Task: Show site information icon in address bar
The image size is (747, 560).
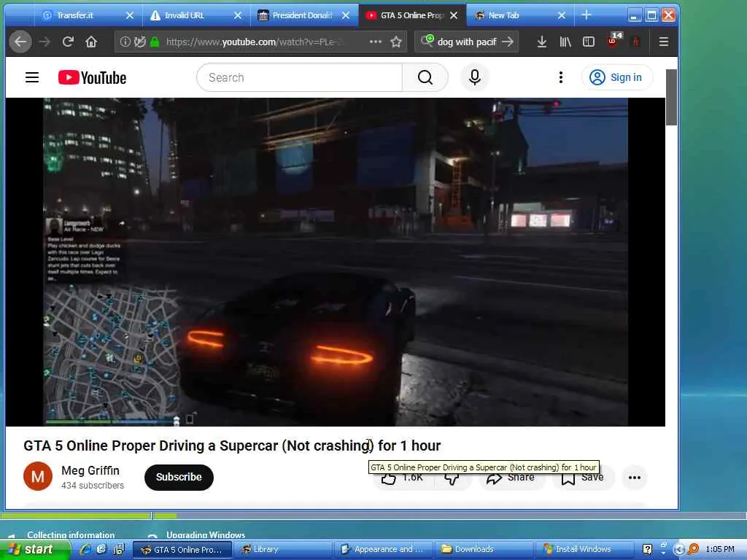Action: click(x=125, y=42)
